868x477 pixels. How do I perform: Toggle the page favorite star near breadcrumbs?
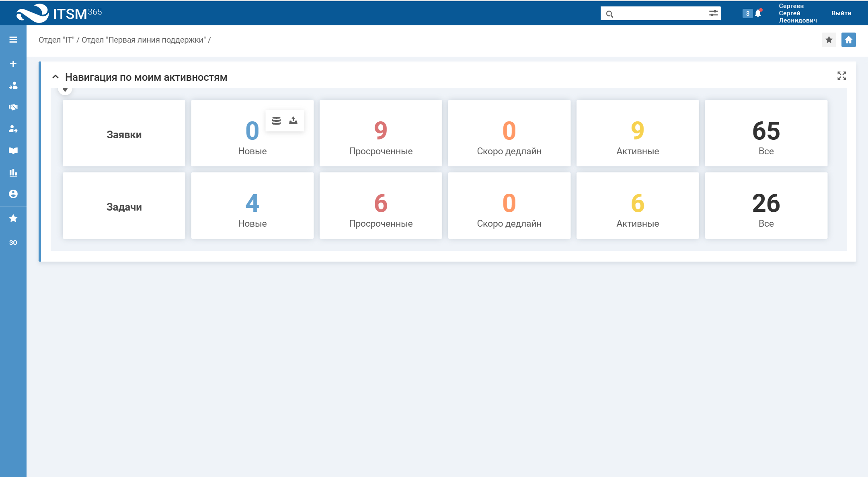(829, 39)
